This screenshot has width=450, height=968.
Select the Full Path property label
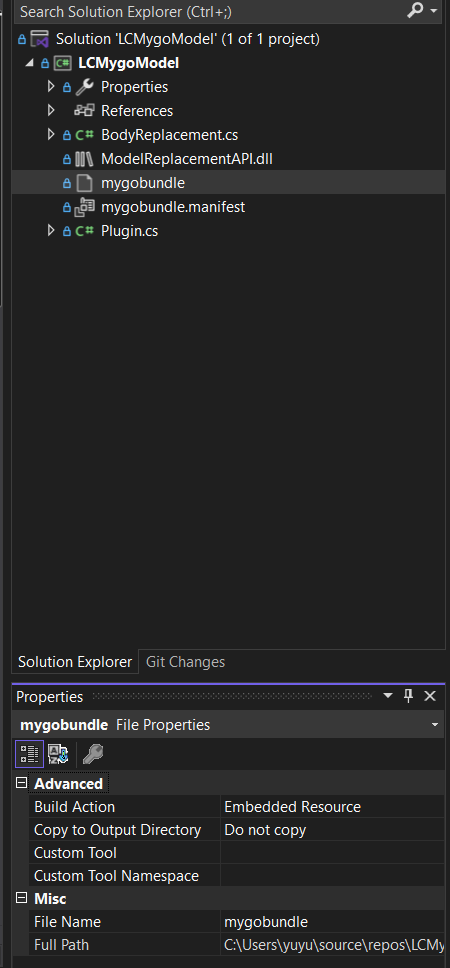click(x=62, y=945)
